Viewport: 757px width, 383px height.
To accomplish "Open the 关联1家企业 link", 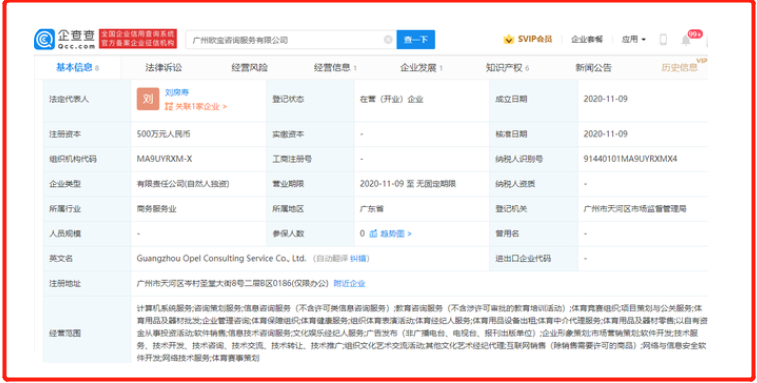I will tap(200, 107).
